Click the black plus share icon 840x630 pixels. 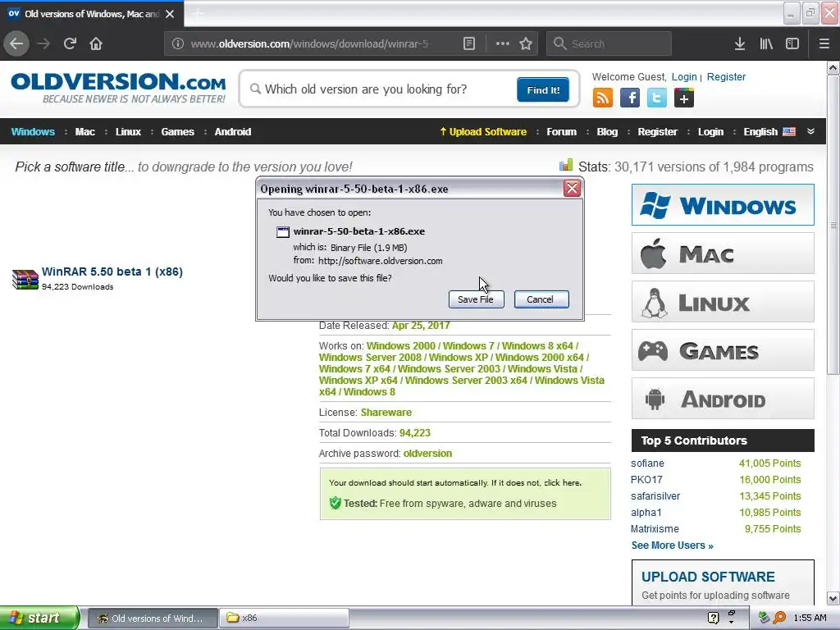[684, 98]
